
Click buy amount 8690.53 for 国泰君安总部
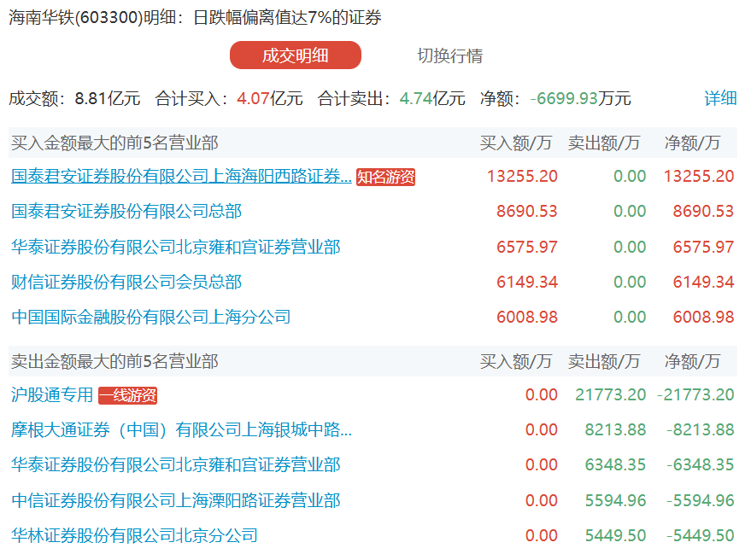527,211
